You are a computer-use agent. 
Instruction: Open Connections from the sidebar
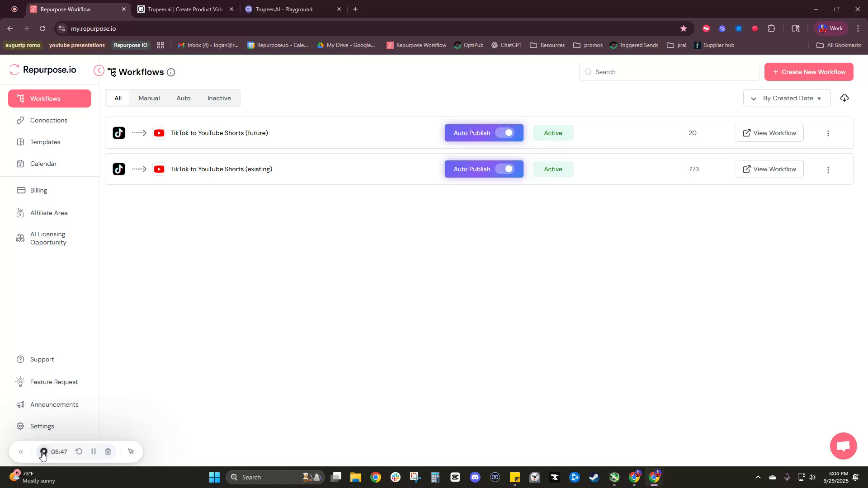[x=48, y=120]
